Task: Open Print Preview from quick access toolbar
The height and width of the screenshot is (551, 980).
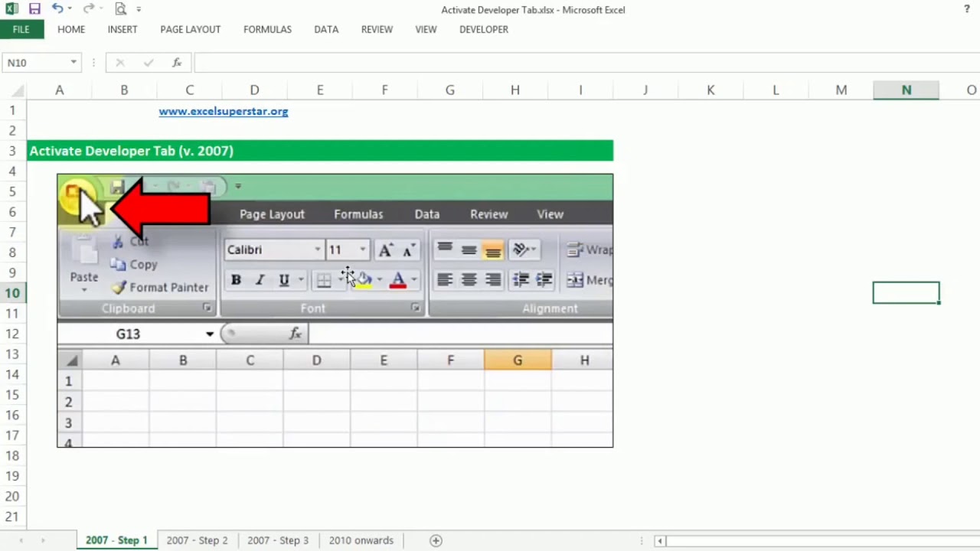Action: click(x=121, y=9)
